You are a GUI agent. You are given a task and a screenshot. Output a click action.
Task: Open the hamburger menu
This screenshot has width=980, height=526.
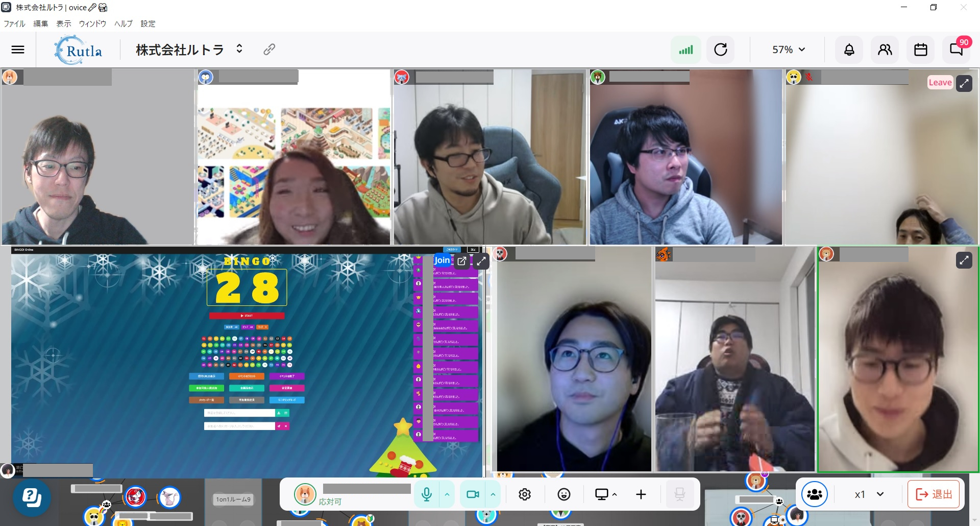point(18,50)
